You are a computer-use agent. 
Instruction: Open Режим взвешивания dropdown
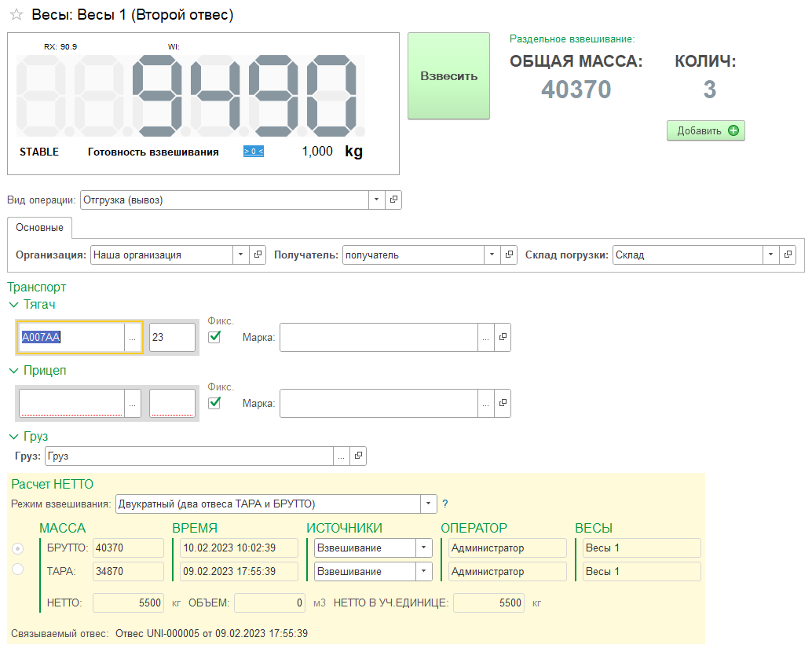click(x=428, y=504)
